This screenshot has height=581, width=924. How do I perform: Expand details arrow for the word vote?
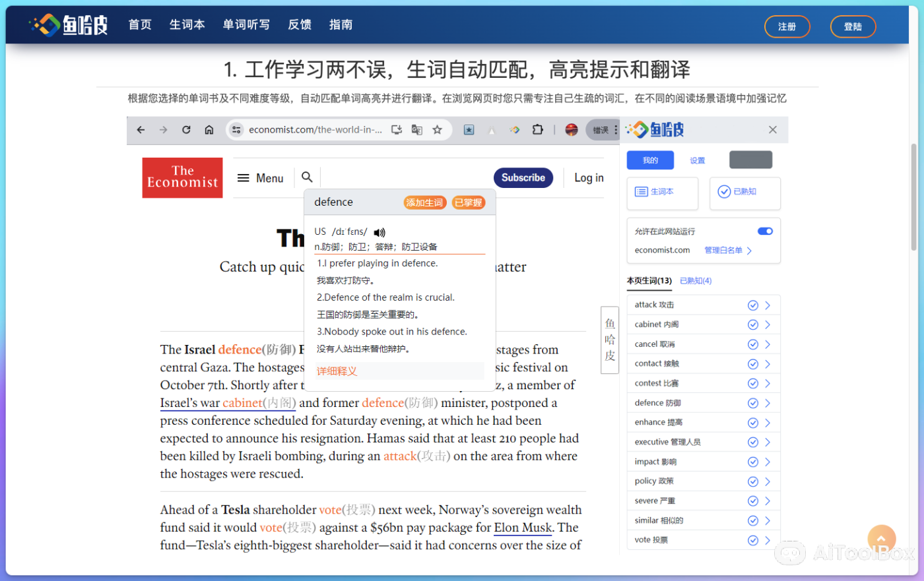click(x=768, y=540)
